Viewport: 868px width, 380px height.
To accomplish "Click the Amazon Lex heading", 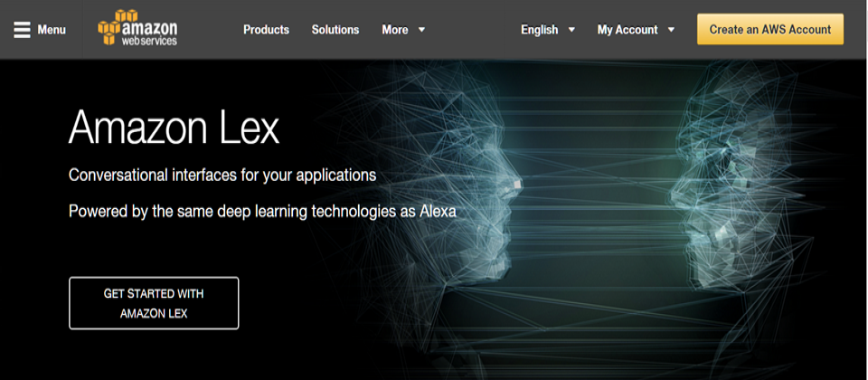I will (x=174, y=127).
